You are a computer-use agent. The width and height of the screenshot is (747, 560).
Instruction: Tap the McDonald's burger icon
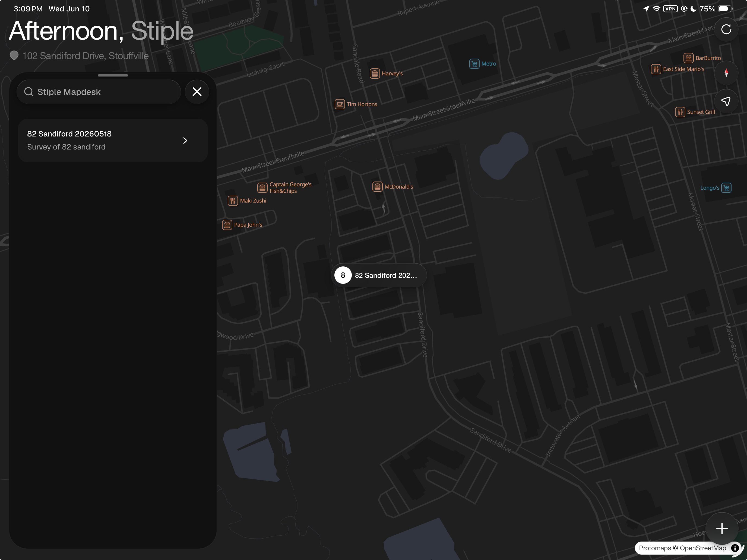377,186
